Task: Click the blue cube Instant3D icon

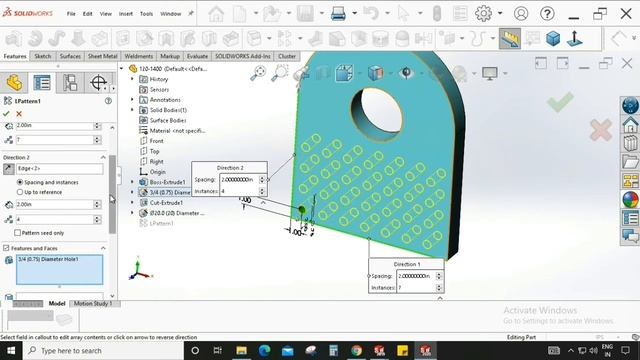Action: pyautogui.click(x=553, y=39)
